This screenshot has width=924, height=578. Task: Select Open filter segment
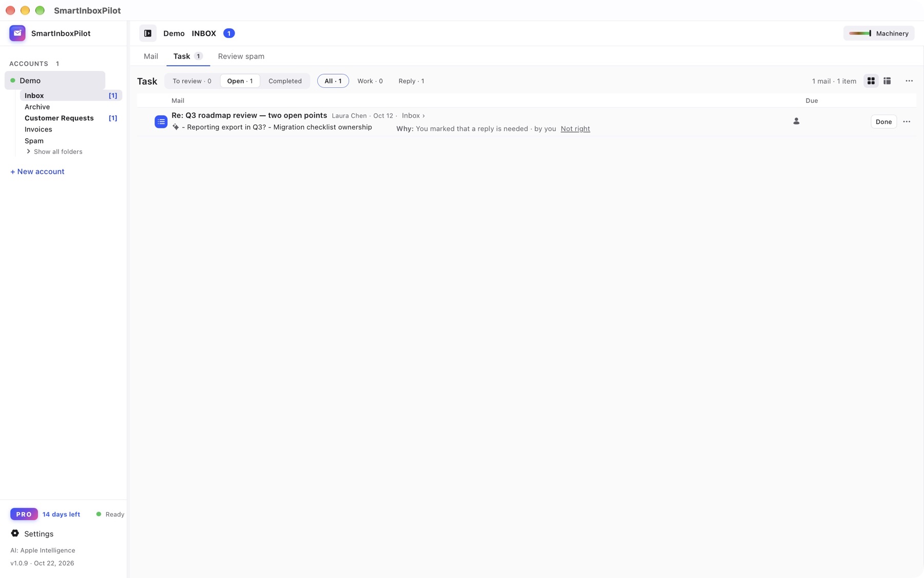click(x=240, y=81)
